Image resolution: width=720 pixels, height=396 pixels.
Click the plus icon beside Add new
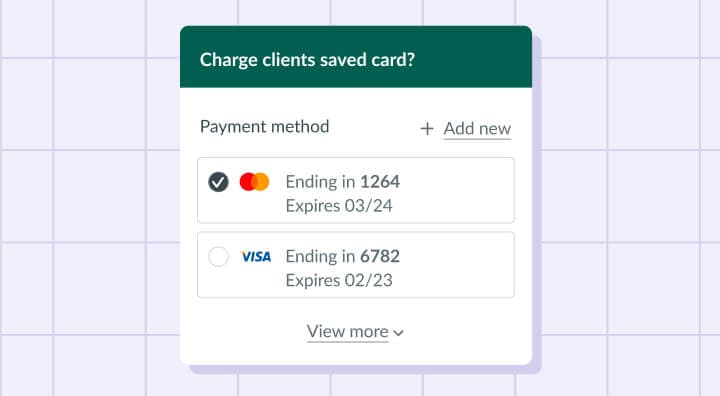click(427, 129)
